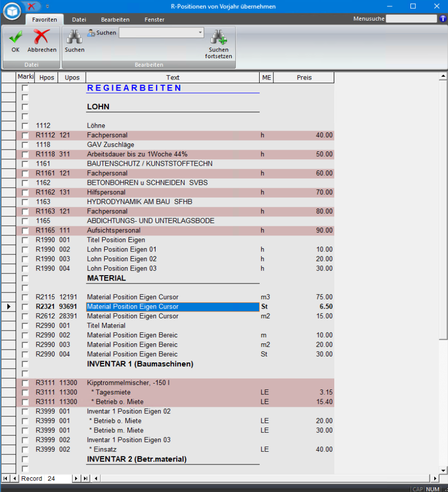Viewport: 448px width, 492px height.
Task: Click the NUM indicator in status bar
Action: pyautogui.click(x=433, y=489)
